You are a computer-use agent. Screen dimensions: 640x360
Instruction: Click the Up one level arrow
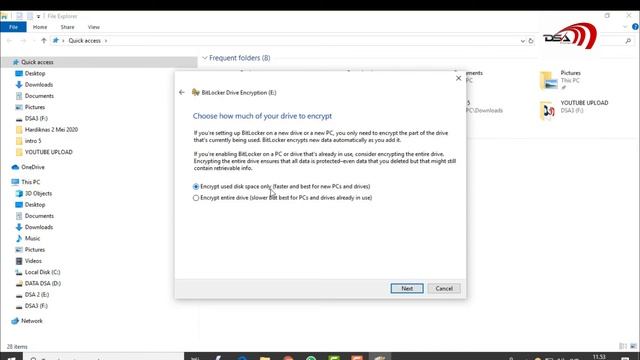44,40
